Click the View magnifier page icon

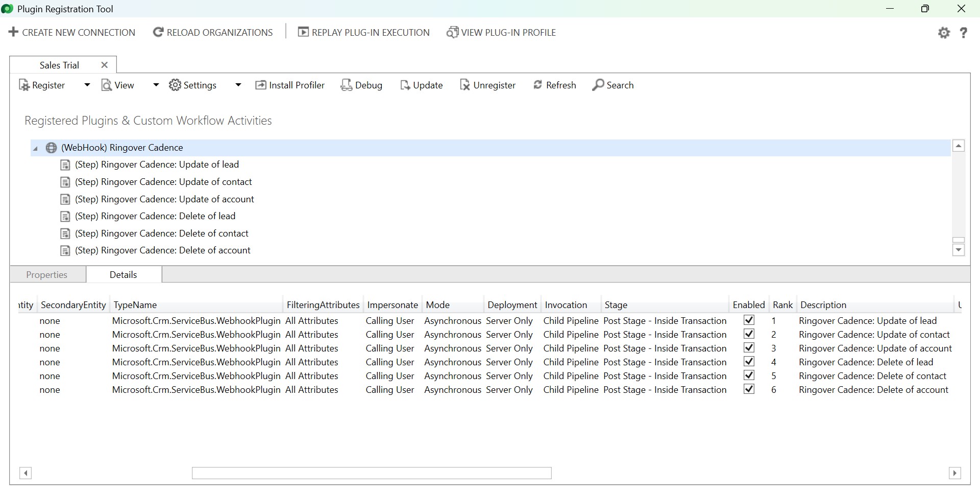pos(106,85)
